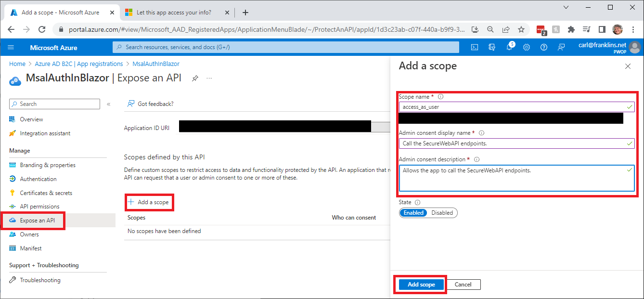
Task: Show info tooltip for Scope name
Action: 440,97
